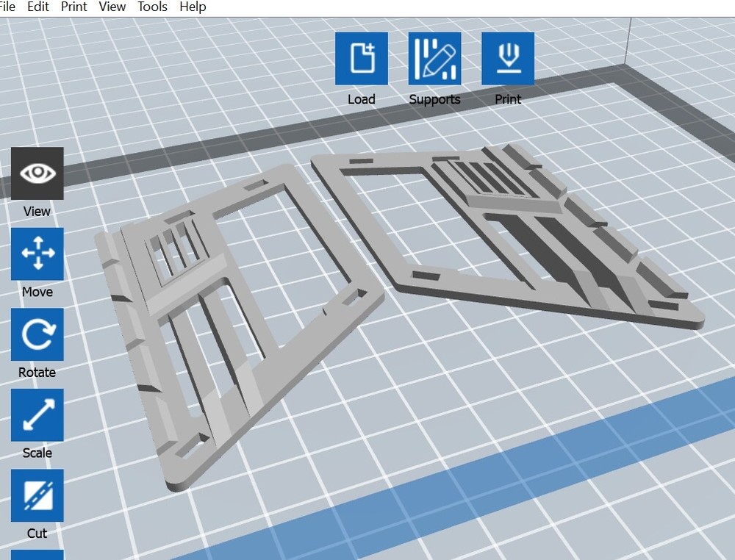Screen dimensions: 735x560
Task: Click the Load file icon
Action: 362,59
